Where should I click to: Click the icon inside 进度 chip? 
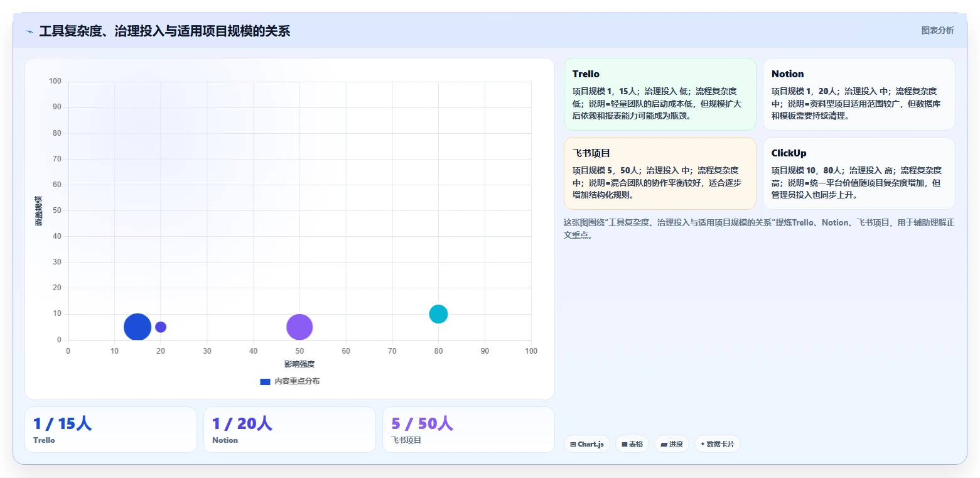[x=664, y=444]
